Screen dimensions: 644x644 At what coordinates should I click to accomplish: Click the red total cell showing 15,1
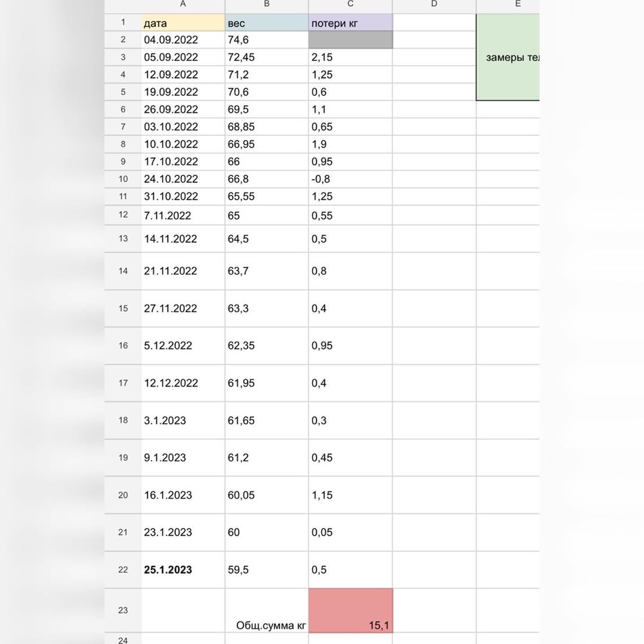coord(351,610)
